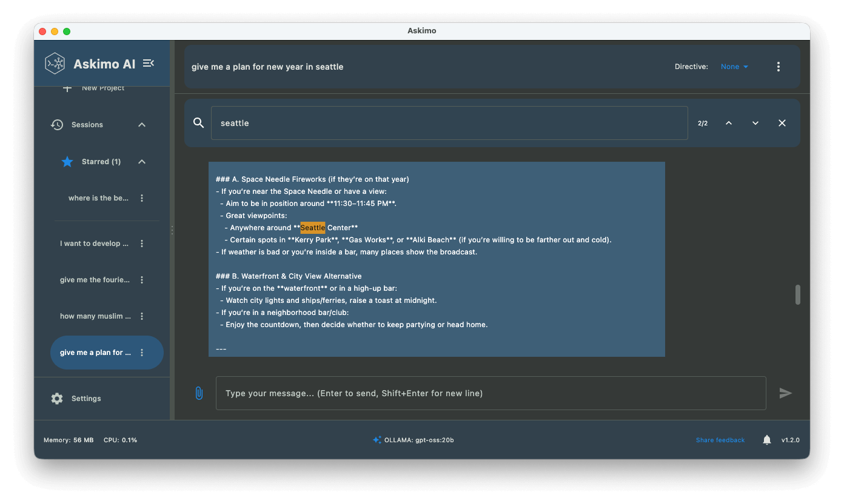Send the message using the arrow icon
Viewport: 844px width, 504px height.
click(x=786, y=393)
